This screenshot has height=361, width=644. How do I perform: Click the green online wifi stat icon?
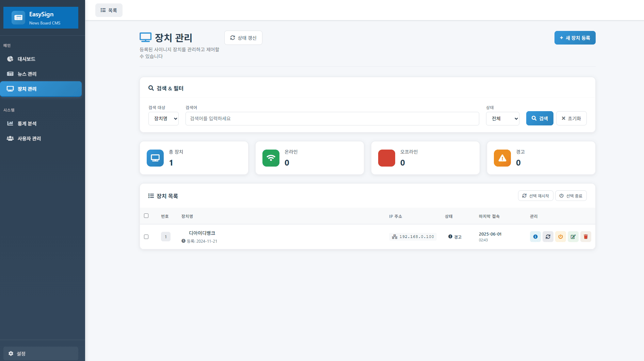pos(271,158)
